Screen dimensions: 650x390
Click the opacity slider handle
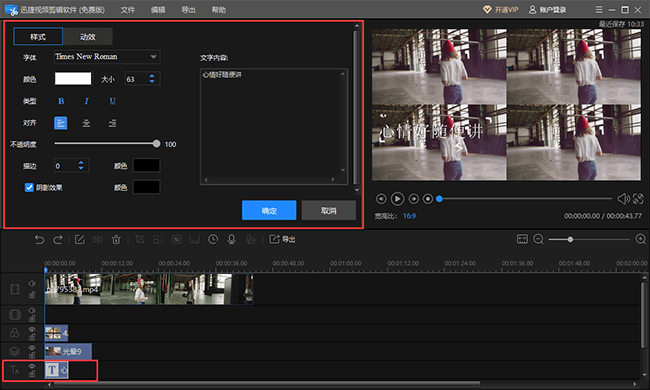click(156, 144)
